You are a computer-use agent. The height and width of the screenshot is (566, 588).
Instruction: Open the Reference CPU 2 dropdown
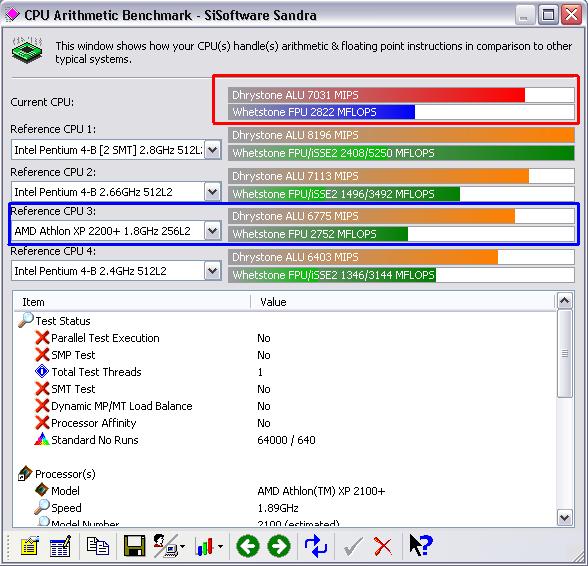213,192
